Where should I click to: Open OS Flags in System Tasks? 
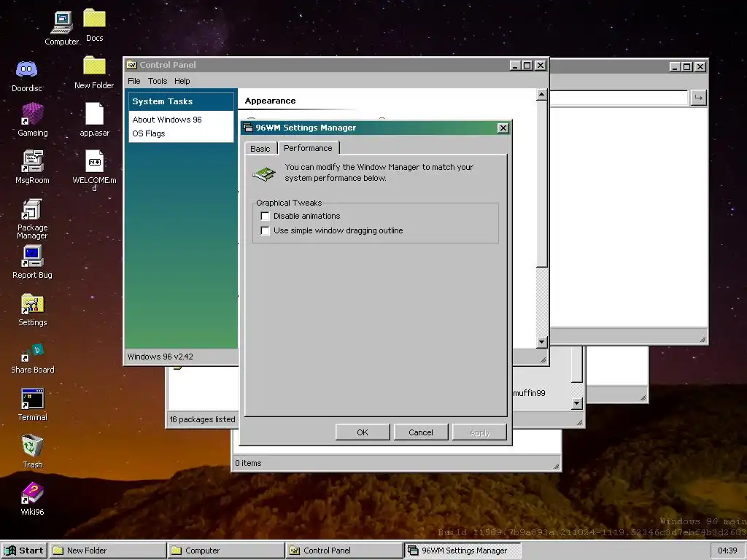pyautogui.click(x=149, y=133)
